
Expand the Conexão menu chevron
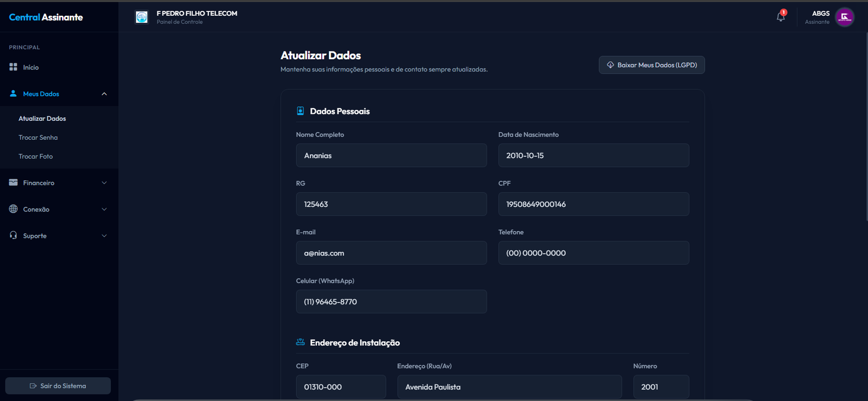[104, 209]
